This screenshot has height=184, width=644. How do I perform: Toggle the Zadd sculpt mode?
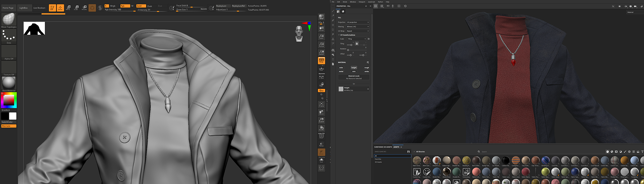click(141, 6)
